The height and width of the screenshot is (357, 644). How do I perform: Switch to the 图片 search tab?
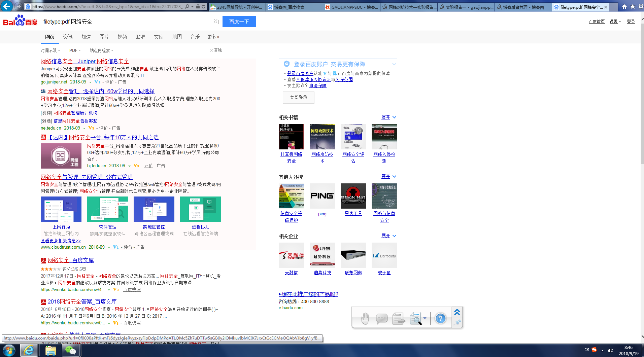[104, 37]
